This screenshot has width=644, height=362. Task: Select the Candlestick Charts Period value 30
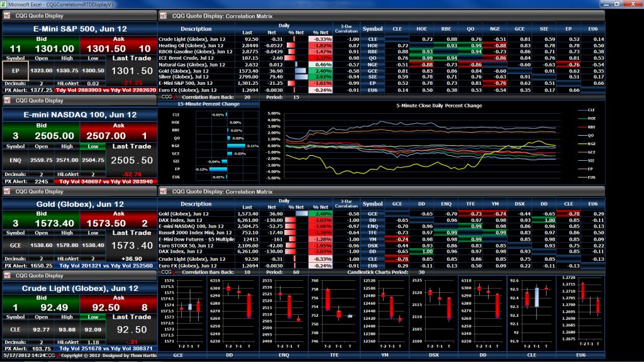click(x=421, y=272)
